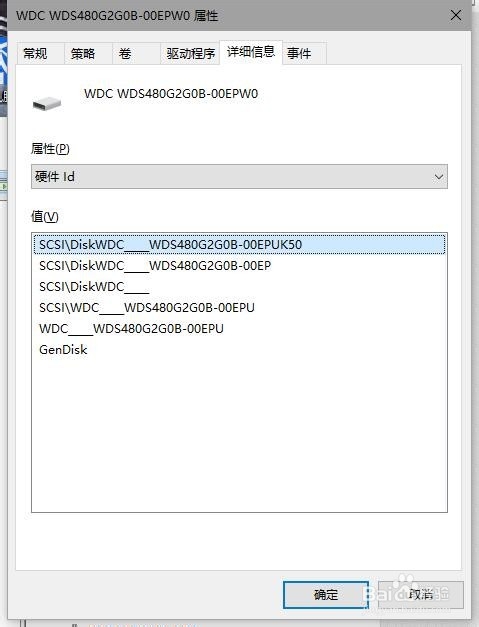The width and height of the screenshot is (479, 627).
Task: Select value SCSI\DiskWDC____WDS480G2G0B-00EPUK50
Action: tap(239, 244)
